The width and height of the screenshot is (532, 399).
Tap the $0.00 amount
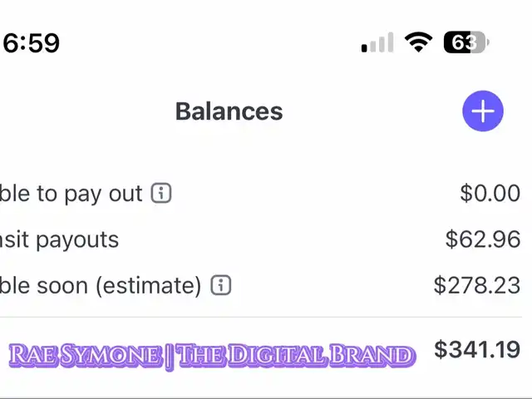point(490,193)
